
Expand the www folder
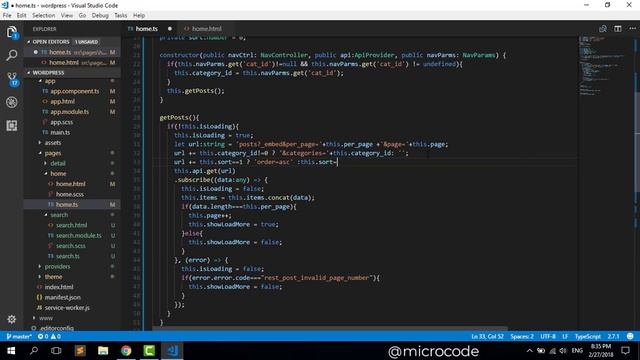coord(46,318)
